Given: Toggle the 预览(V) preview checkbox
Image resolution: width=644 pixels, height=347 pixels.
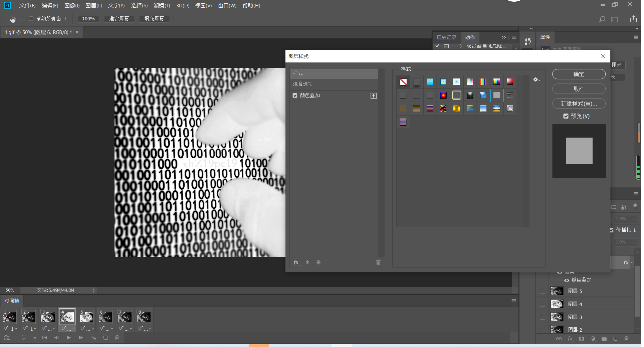Looking at the screenshot, I should [566, 116].
